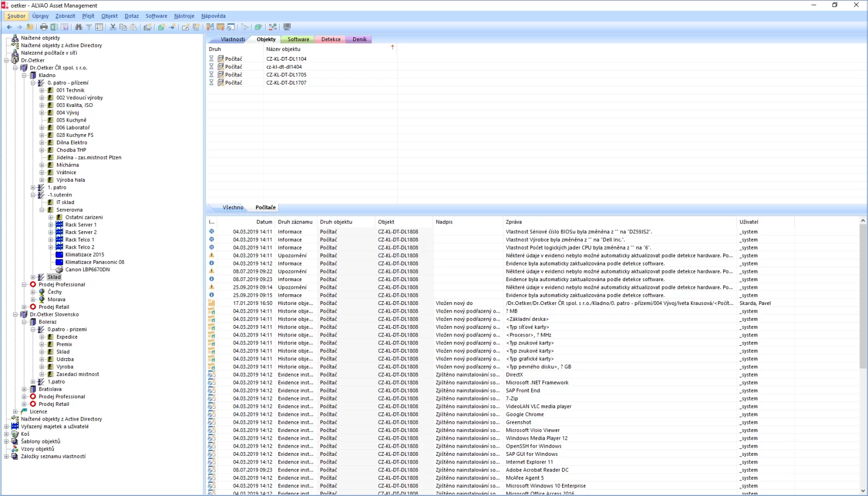
Task: Select the IT sklad tree item
Action: pyautogui.click(x=65, y=202)
